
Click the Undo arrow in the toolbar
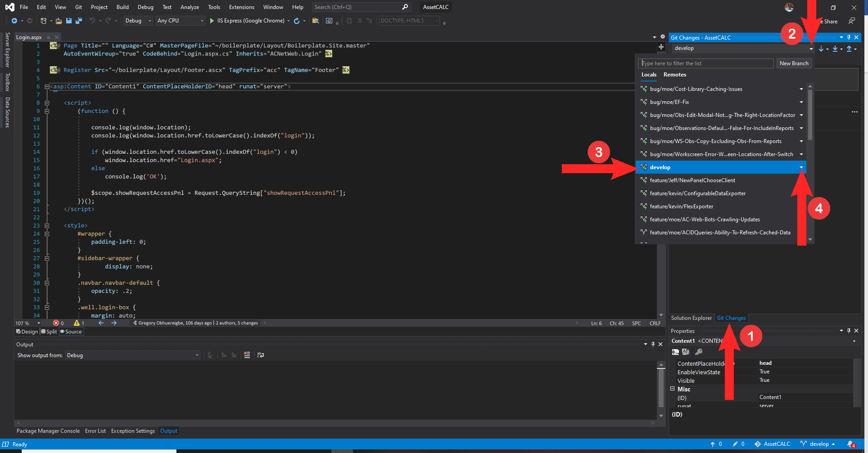(x=92, y=21)
